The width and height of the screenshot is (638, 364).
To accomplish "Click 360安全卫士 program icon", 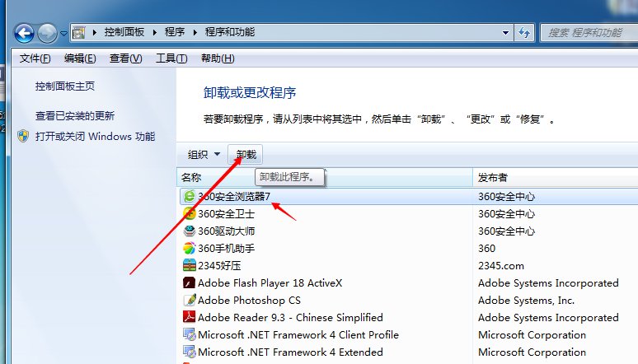I will click(x=190, y=213).
